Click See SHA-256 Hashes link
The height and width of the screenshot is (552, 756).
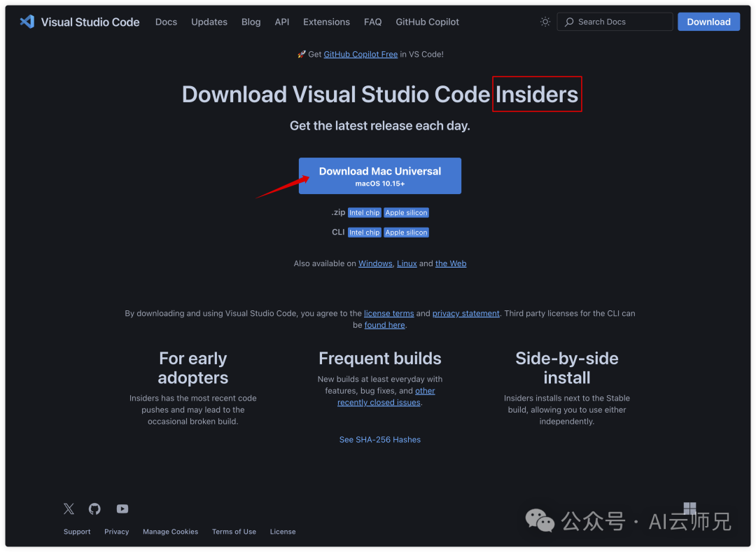coord(379,439)
